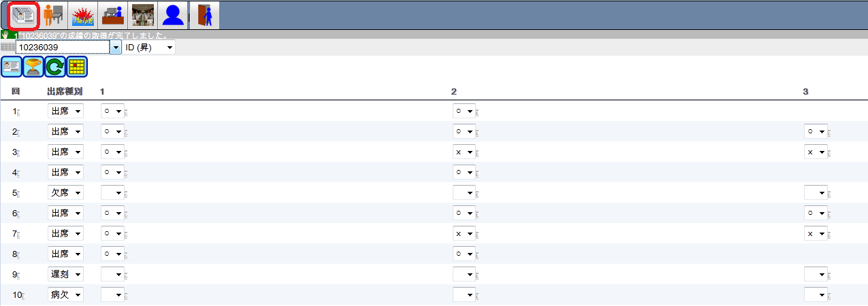Viewport: 868px width, 306px height.
Task: Open the blue user profile icon
Action: 172,15
